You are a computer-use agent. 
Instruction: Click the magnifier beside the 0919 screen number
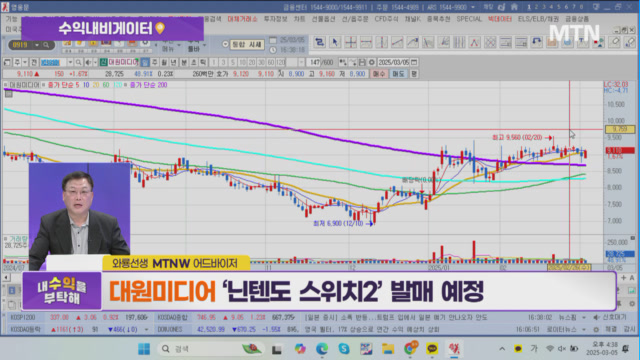coord(46,45)
